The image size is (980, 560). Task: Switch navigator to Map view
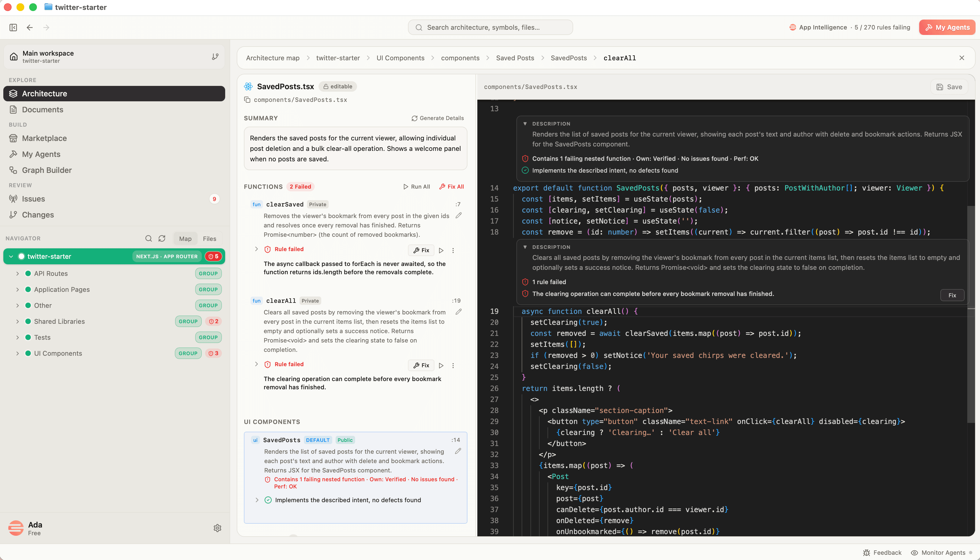185,238
